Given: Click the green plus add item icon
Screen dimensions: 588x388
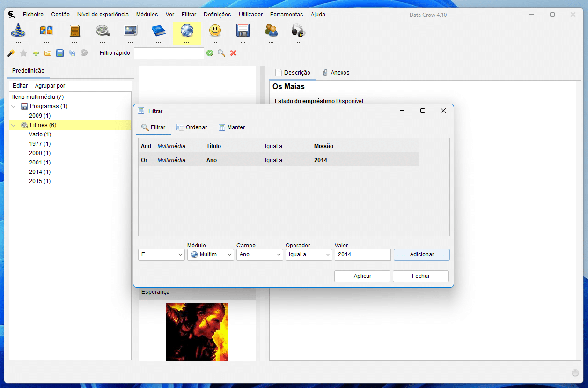Looking at the screenshot, I should [36, 53].
